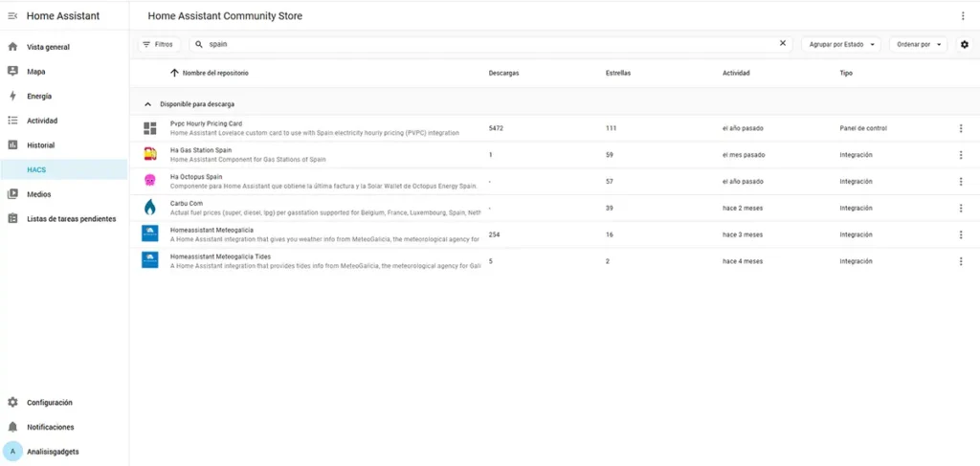Click the clipboard icon for task lists
Viewport: 980px width, 466px height.
click(x=12, y=218)
